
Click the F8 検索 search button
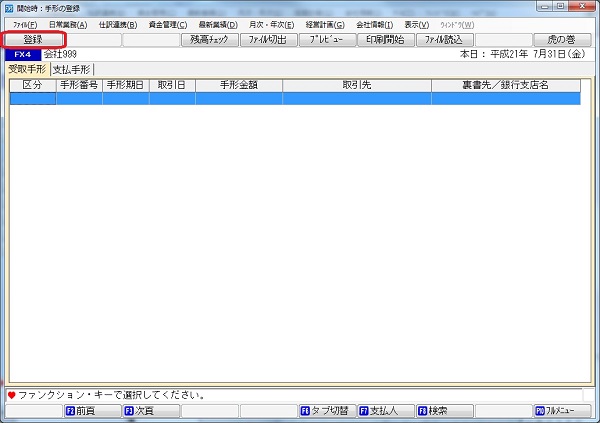(x=445, y=411)
